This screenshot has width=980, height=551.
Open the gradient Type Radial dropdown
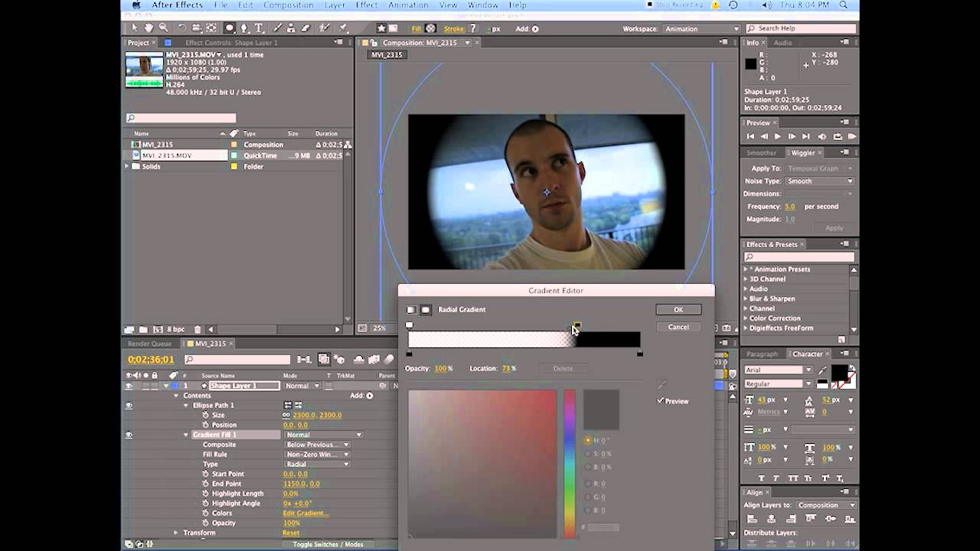318,465
